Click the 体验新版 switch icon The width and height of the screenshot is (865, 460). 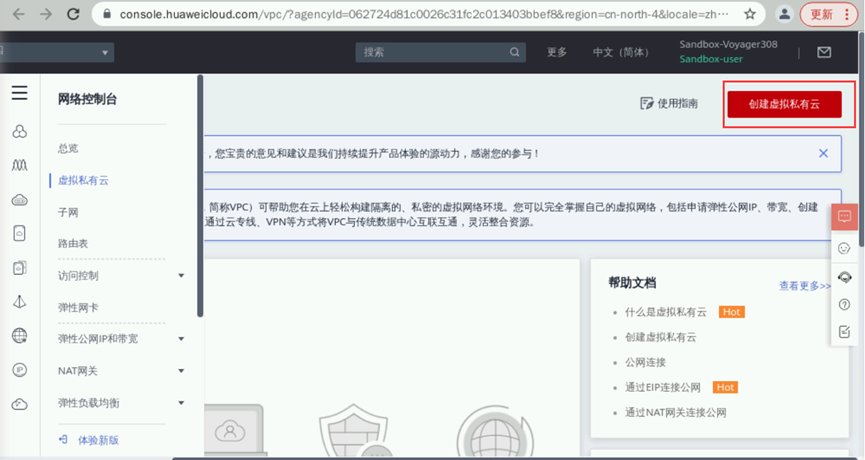[x=63, y=440]
